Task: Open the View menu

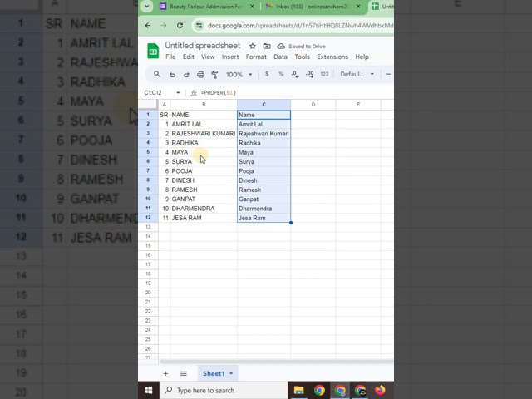Action: click(208, 57)
